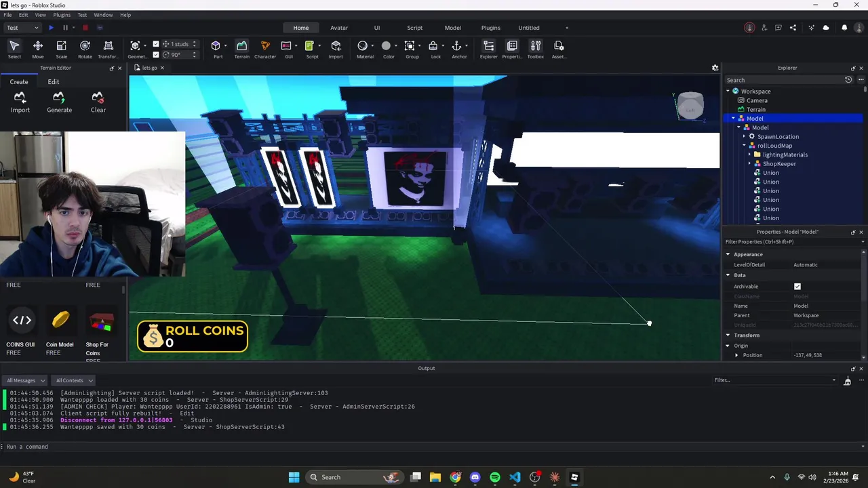Expand the lightingMaterials folder
This screenshot has width=868, height=488.
[x=749, y=155]
